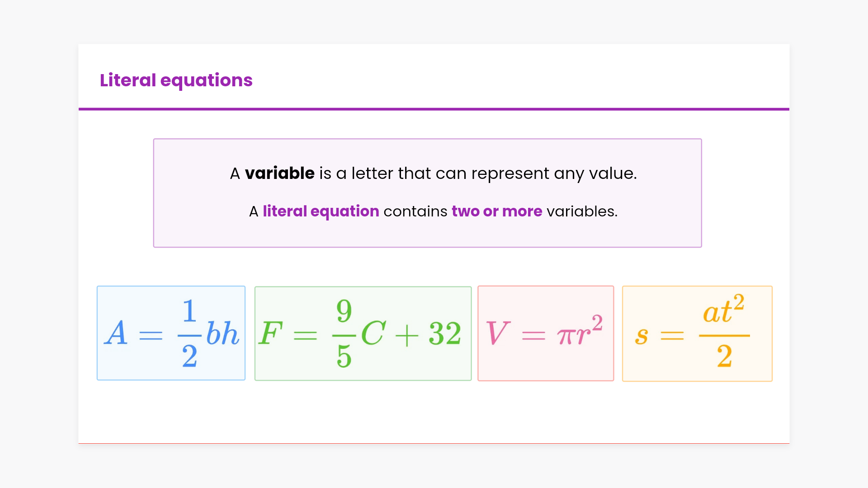
Task: Click the purple "two or more" phrase
Action: pos(496,211)
